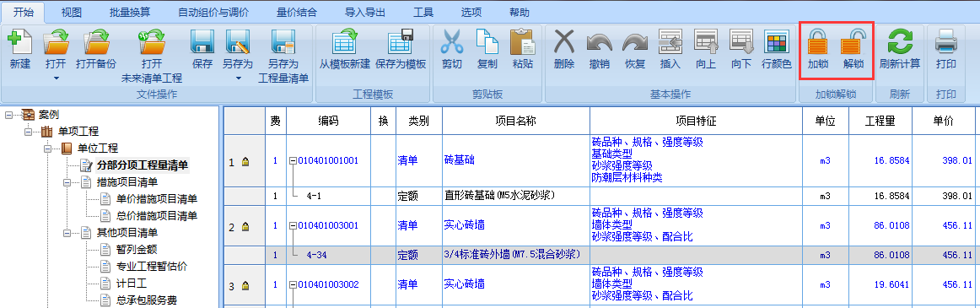Select 单价措施项目清单 in tree
This screenshot has width=980, height=308.
pos(157,199)
